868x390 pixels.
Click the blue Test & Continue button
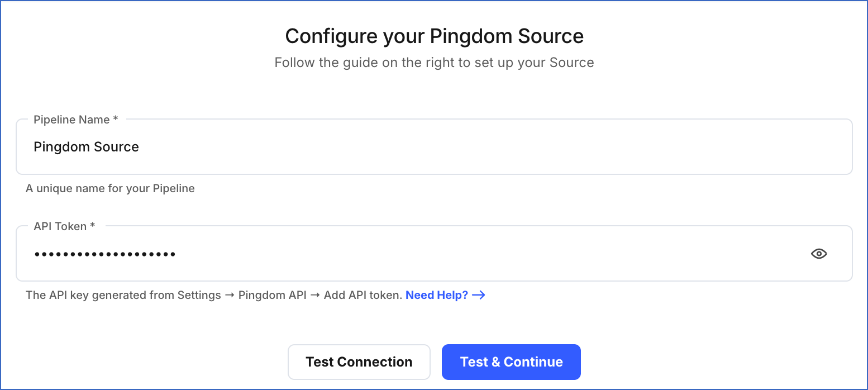tap(511, 362)
